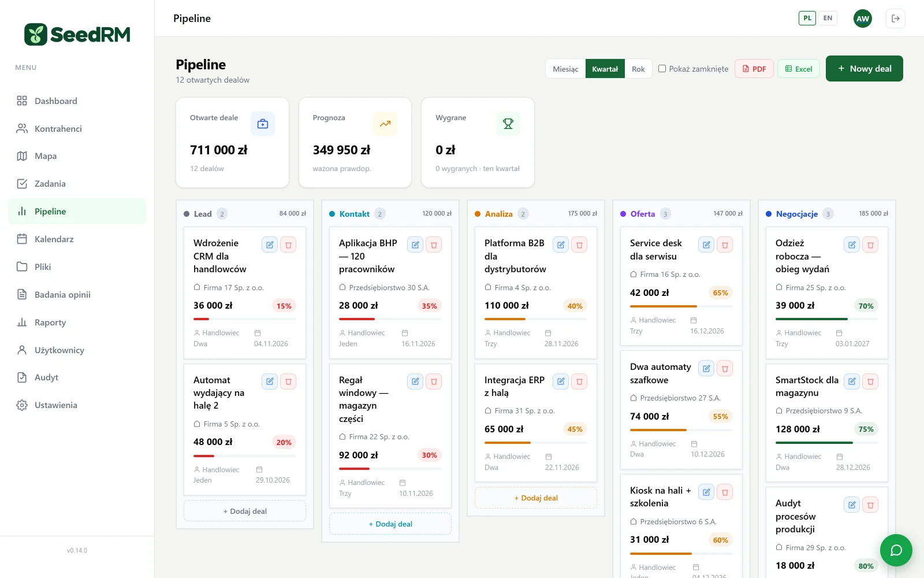Screen dimensions: 924x578
Task: Open the AW user avatar
Action: pyautogui.click(x=863, y=18)
